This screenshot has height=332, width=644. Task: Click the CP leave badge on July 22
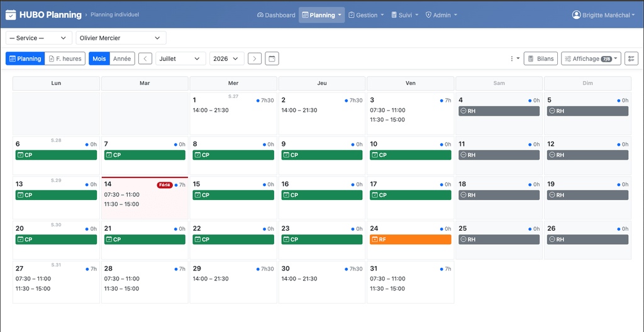tap(233, 240)
